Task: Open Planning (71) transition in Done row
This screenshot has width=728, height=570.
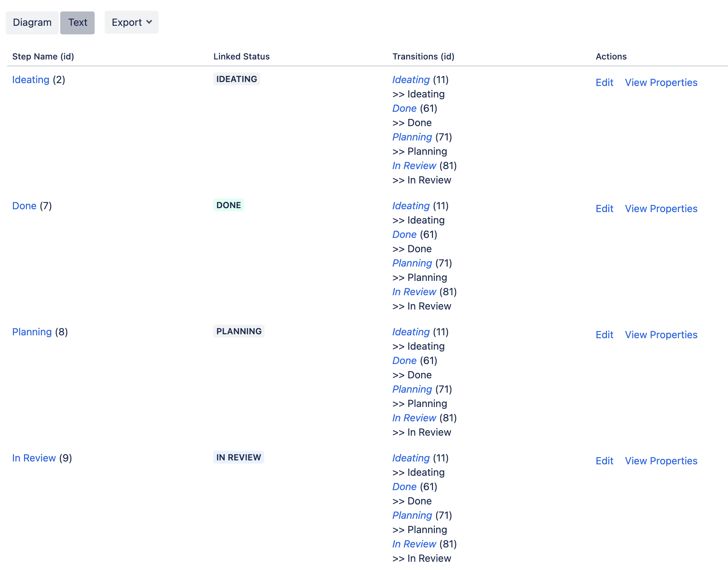Action: pos(412,263)
